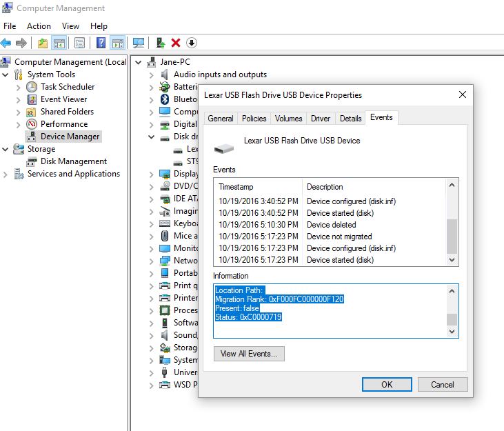The width and height of the screenshot is (504, 431).
Task: Select the Device Manager tree item
Action: pyautogui.click(x=63, y=137)
